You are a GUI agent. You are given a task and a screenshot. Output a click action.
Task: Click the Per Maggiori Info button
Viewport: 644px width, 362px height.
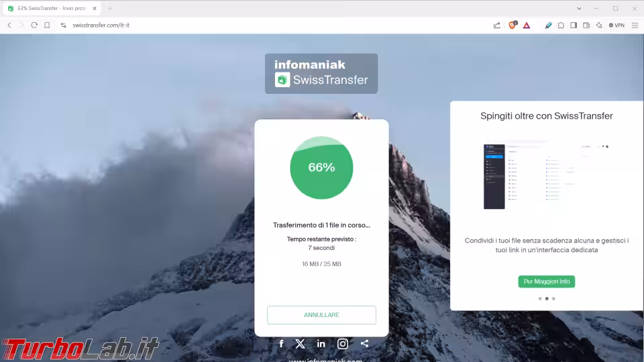point(546,282)
